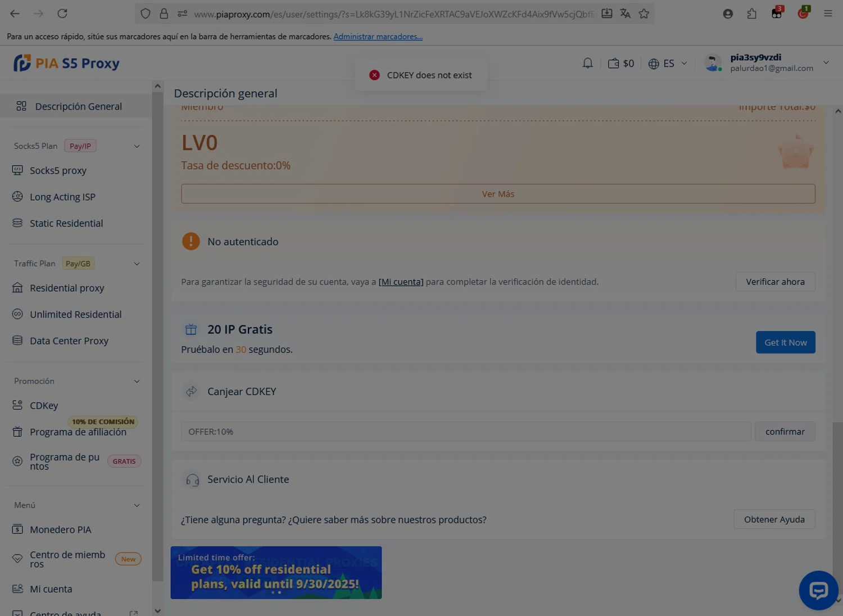Click the Servicio Al Cliente headset icon
843x616 pixels.
click(x=192, y=480)
